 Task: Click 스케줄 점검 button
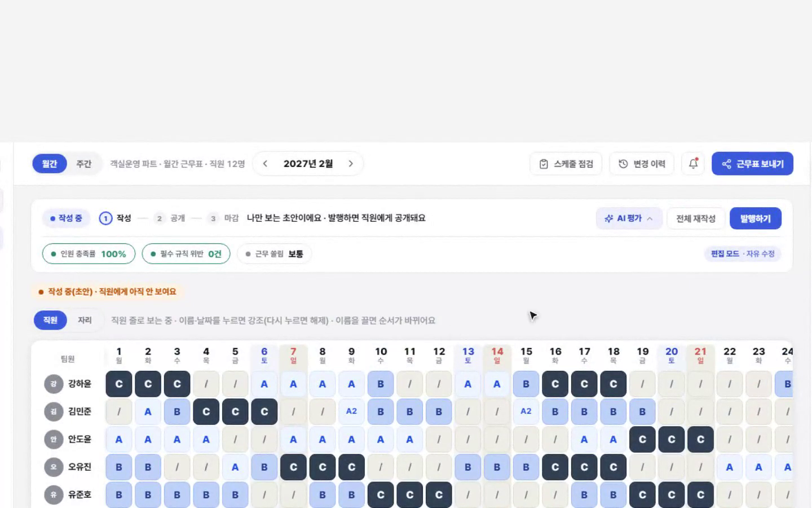[x=566, y=164]
